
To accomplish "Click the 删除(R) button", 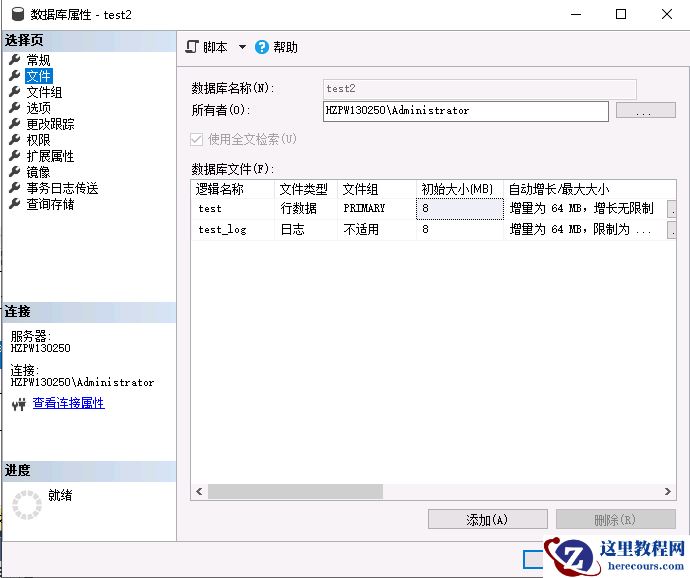I will (x=616, y=519).
